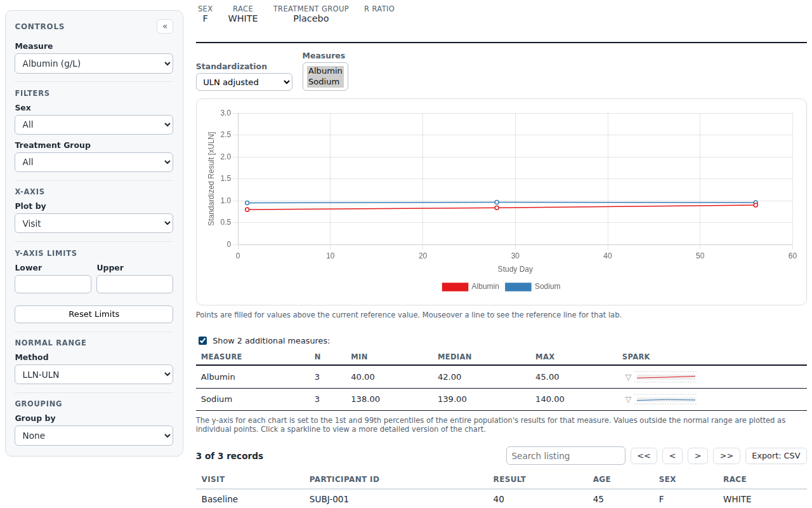This screenshot has width=812, height=508.
Task: Click the Sodium max value 140.00
Action: pyautogui.click(x=550, y=399)
